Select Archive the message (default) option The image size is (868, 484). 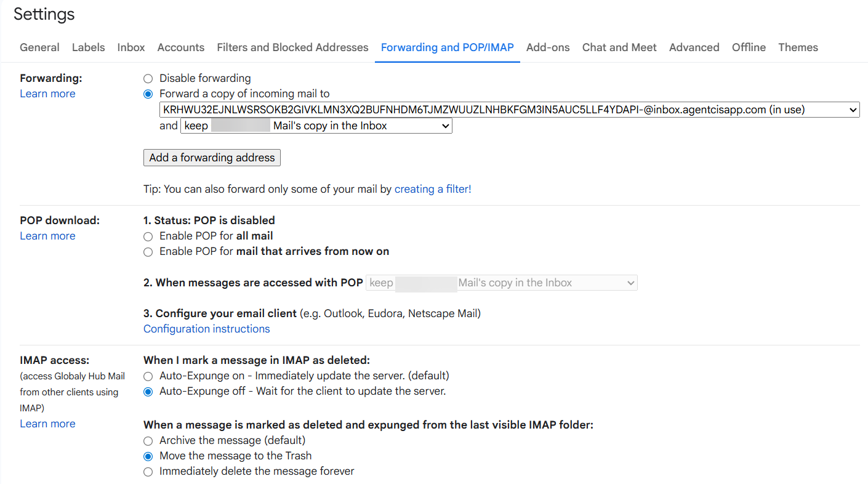tap(148, 441)
